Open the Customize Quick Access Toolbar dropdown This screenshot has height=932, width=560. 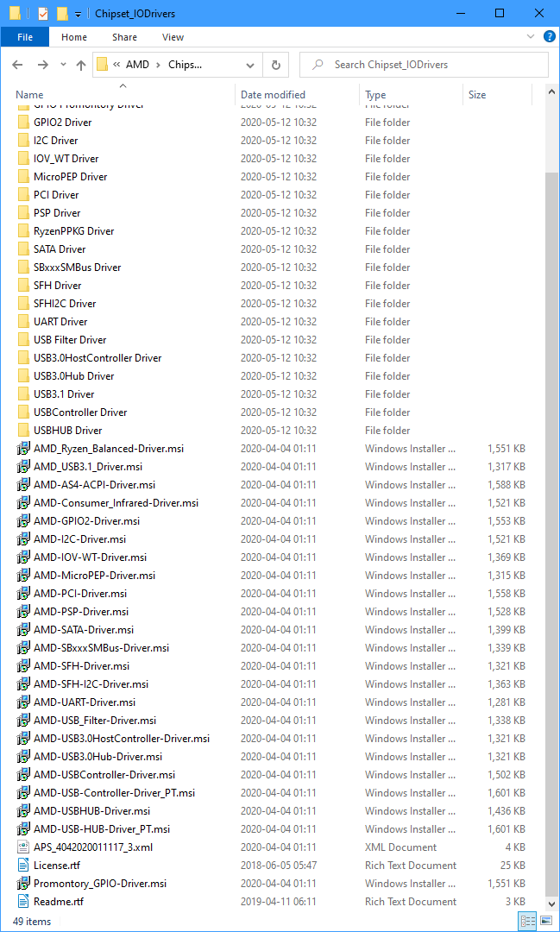(x=78, y=14)
